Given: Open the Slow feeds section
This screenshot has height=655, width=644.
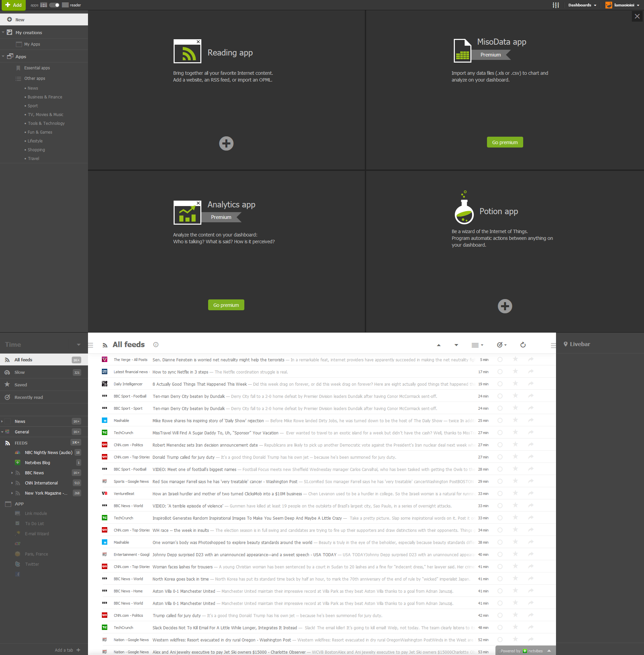Looking at the screenshot, I should 20,372.
